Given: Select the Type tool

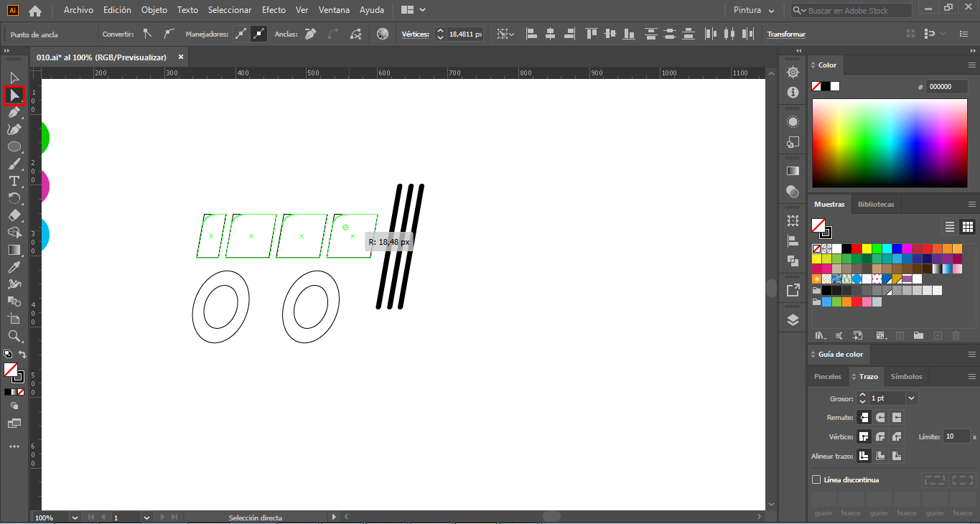Looking at the screenshot, I should pyautogui.click(x=14, y=181).
